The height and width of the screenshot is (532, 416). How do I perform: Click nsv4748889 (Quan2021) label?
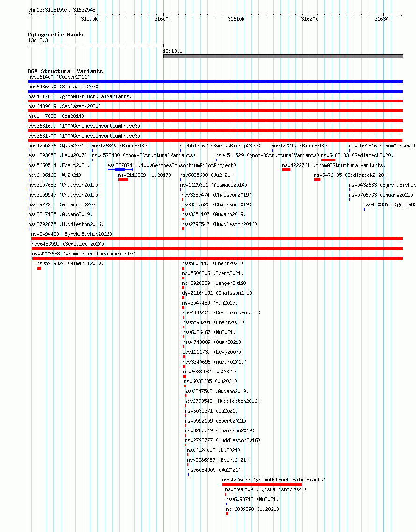pyautogui.click(x=212, y=343)
